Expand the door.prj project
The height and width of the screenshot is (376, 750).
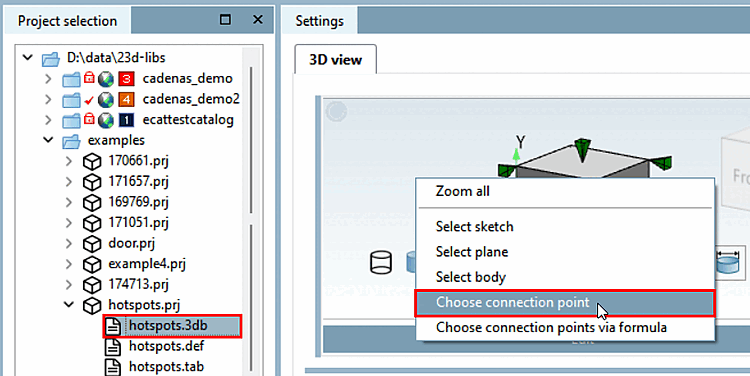pos(69,243)
